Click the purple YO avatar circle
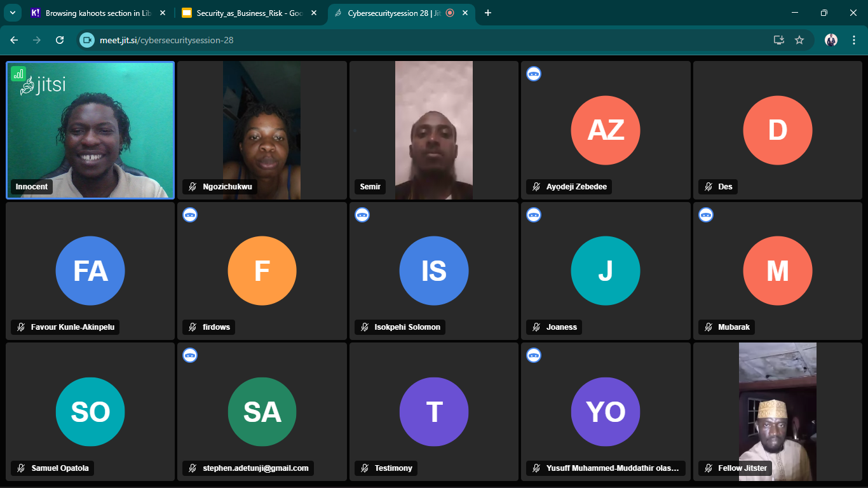Screen dimensions: 868x488 tap(606, 412)
